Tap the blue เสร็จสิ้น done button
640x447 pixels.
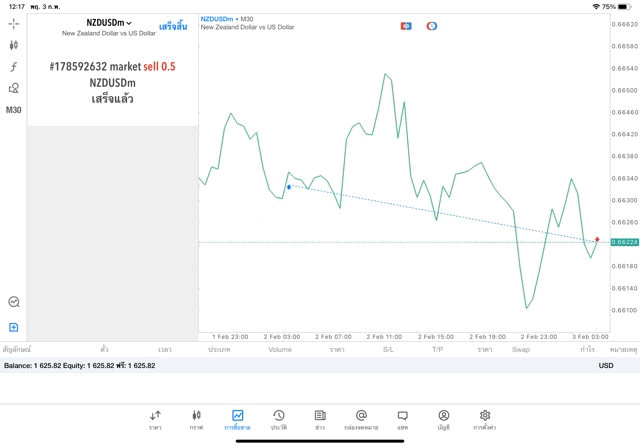[173, 27]
